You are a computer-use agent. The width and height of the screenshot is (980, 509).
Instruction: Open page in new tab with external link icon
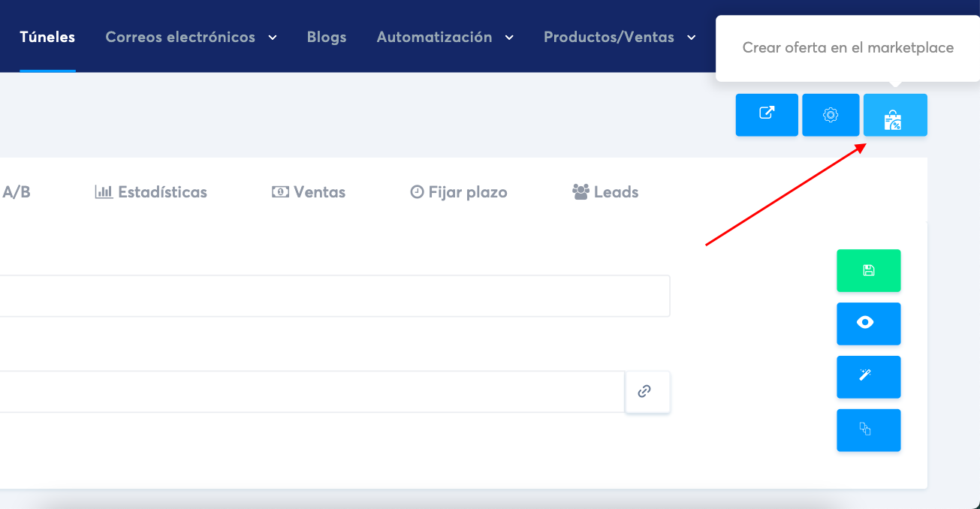pos(767,115)
